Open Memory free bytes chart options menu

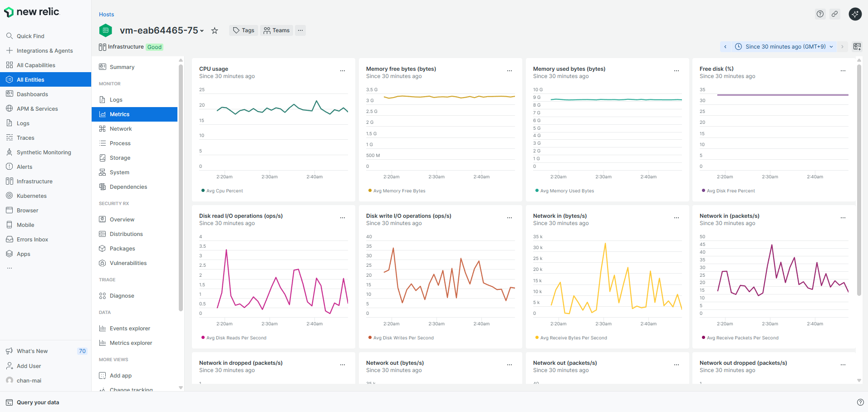pos(510,70)
